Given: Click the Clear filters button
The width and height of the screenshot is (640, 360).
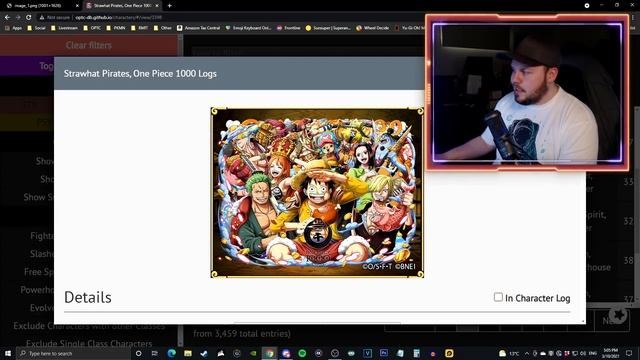Looking at the screenshot, I should coord(89,45).
